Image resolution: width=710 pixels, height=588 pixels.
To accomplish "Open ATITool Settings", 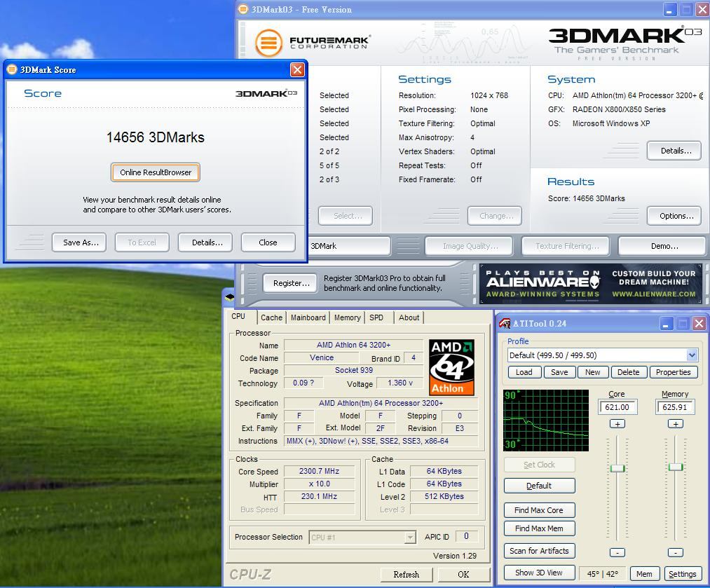I will (683, 573).
